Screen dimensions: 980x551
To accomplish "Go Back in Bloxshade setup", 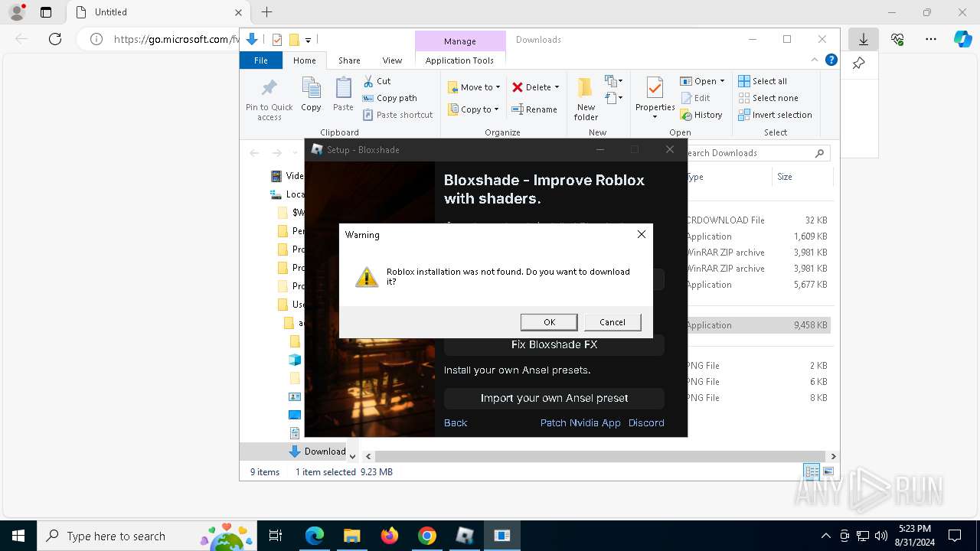I will [456, 422].
